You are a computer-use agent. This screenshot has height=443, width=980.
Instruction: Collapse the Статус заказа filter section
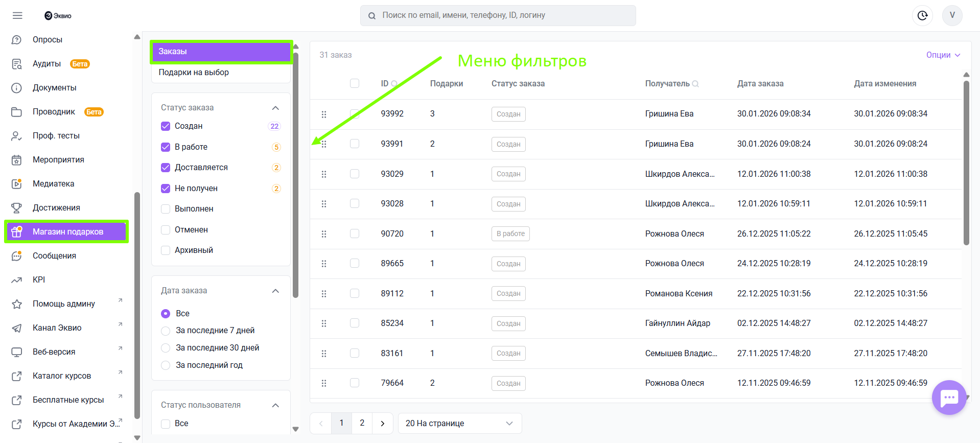coord(275,108)
